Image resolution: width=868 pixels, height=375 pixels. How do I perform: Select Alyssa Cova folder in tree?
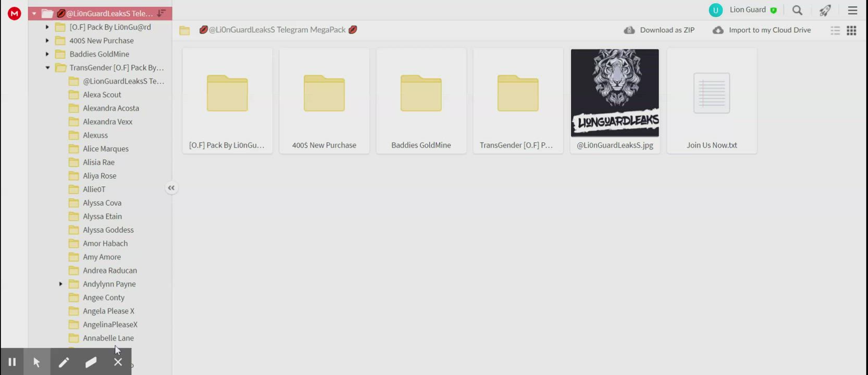click(x=102, y=203)
